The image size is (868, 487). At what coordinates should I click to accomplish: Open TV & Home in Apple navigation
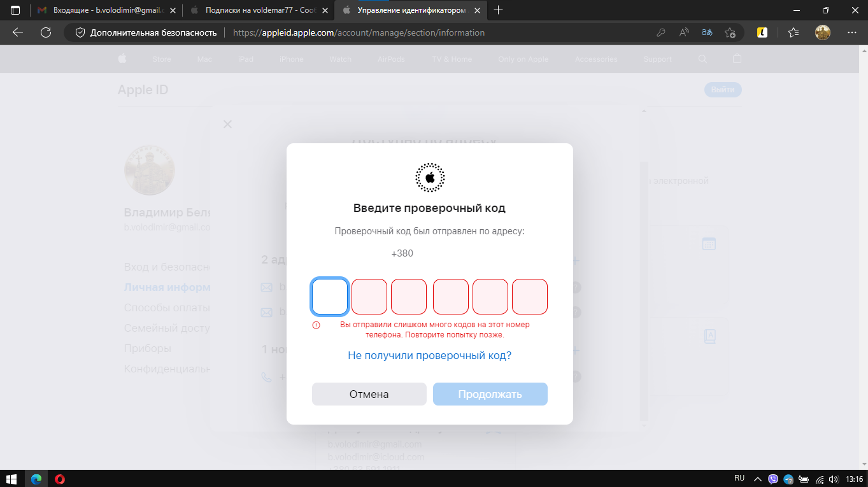[452, 59]
